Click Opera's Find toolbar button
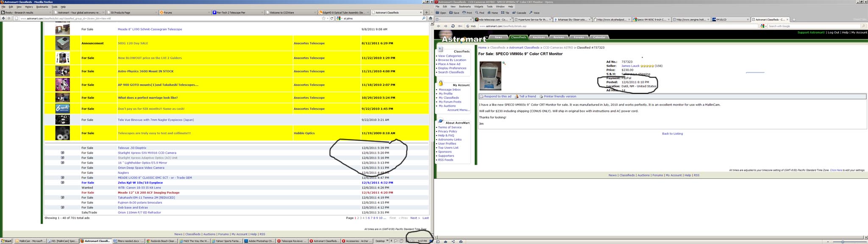 coord(479,13)
